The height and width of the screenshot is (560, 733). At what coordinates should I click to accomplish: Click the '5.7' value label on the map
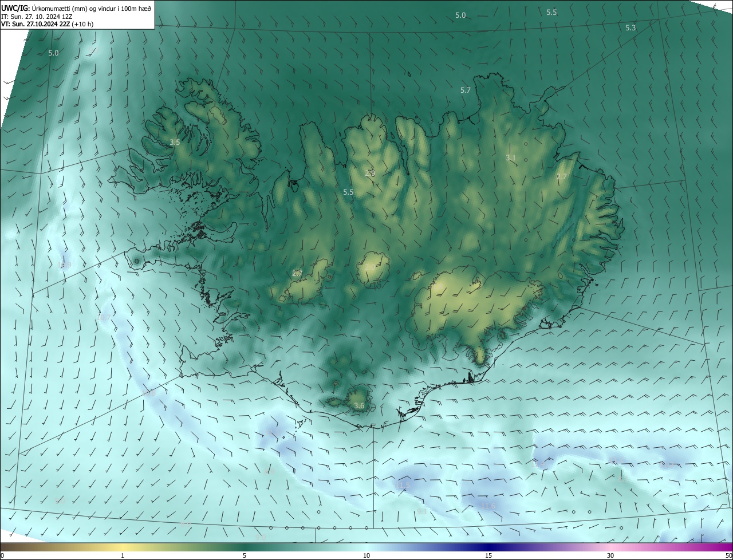tap(466, 90)
